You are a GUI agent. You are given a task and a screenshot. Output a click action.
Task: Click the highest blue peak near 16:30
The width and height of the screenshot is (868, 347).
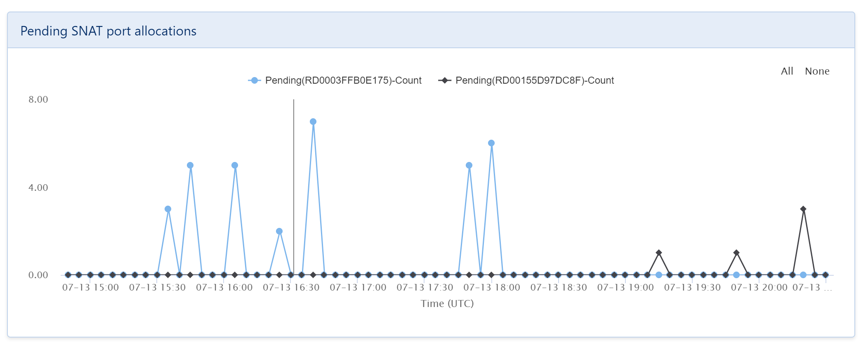coord(313,121)
